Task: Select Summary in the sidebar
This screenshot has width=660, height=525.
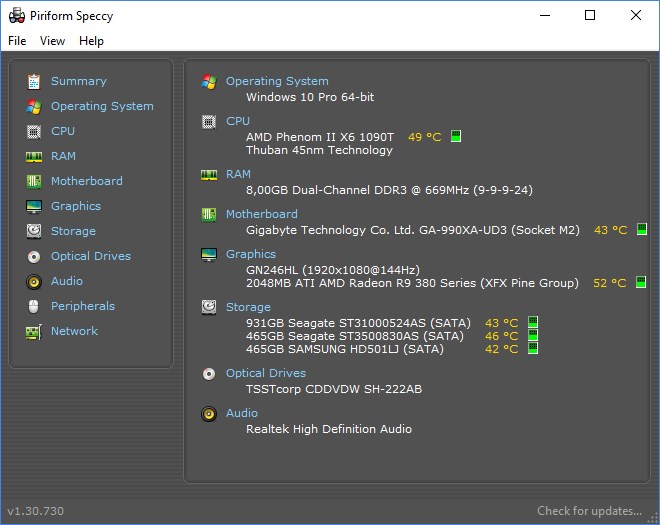Action: click(x=78, y=81)
